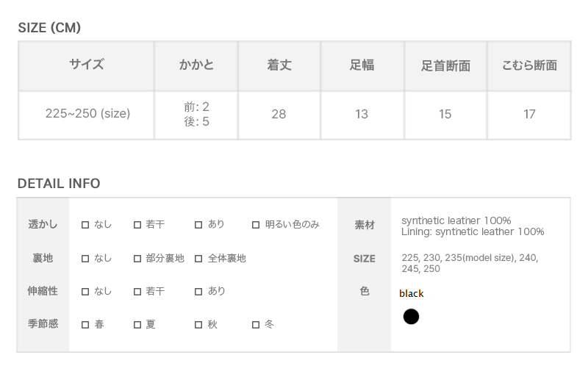This screenshot has height=388, width=588.
Task: Click the サイズ column header
Action: pyautogui.click(x=87, y=65)
